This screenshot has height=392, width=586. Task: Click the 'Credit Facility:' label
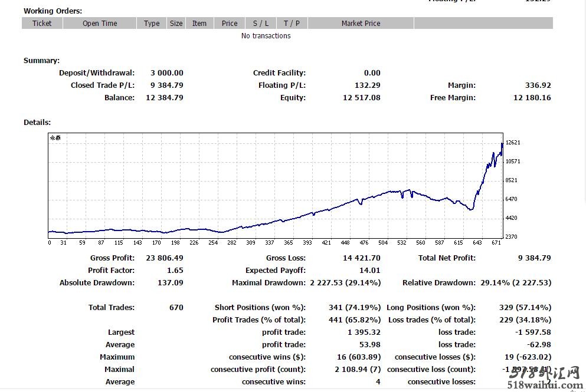pyautogui.click(x=279, y=73)
